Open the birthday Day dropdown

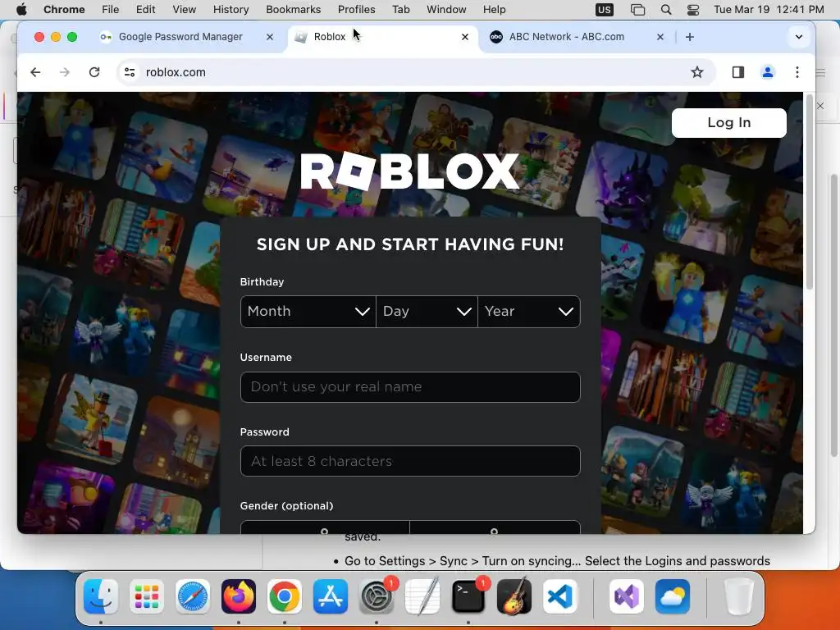pos(427,311)
